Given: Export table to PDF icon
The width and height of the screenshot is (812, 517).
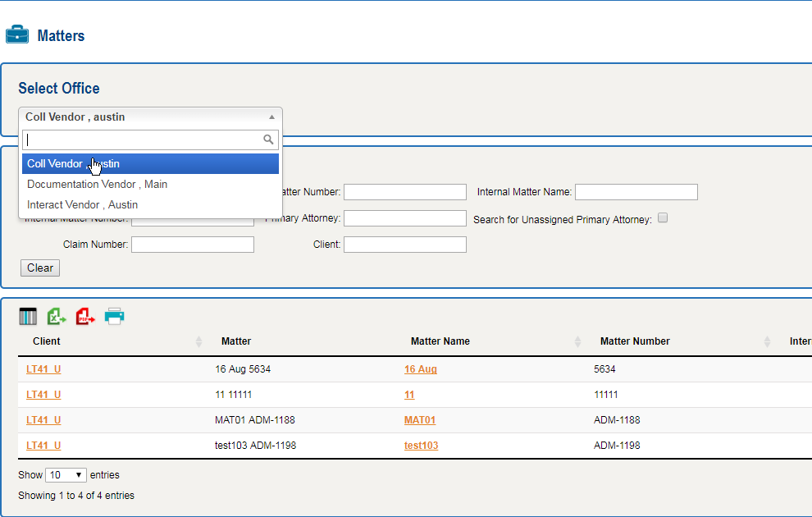Looking at the screenshot, I should tap(85, 317).
